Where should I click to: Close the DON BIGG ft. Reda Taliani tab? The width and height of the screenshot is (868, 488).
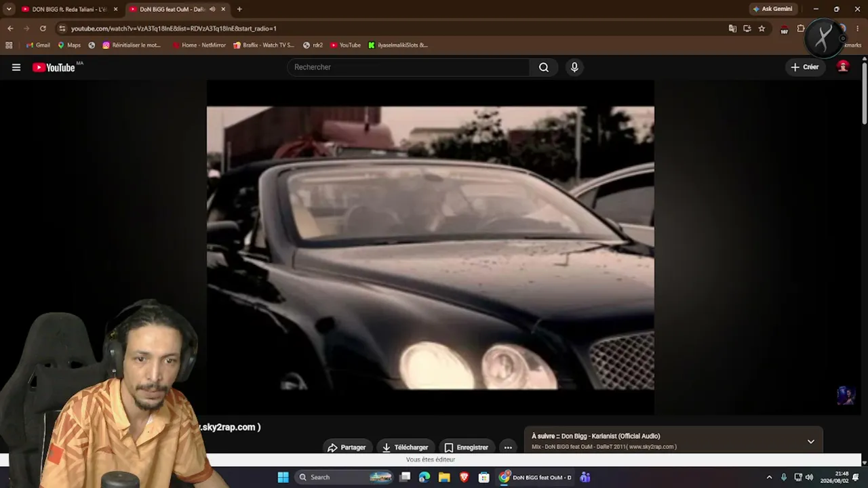(115, 9)
